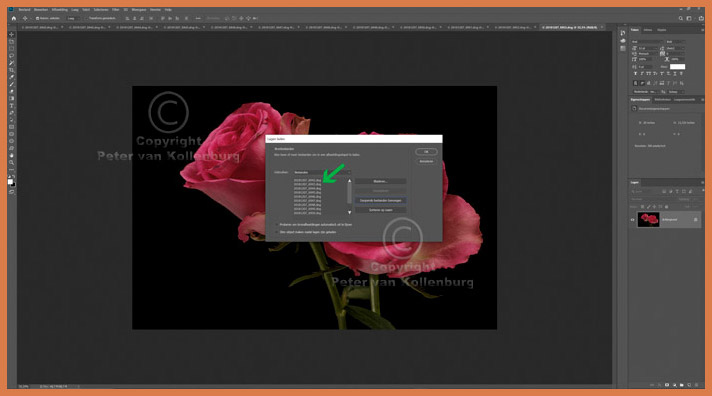712x396 pixels.
Task: Open the Bewerken menu
Action: click(x=41, y=10)
